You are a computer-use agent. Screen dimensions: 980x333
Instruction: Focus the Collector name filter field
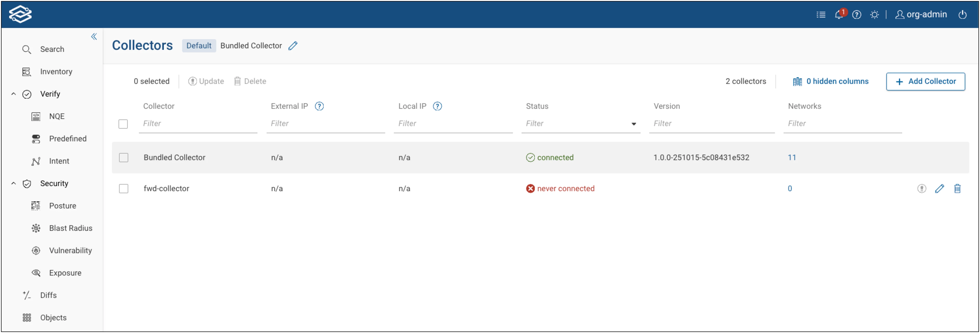[198, 124]
